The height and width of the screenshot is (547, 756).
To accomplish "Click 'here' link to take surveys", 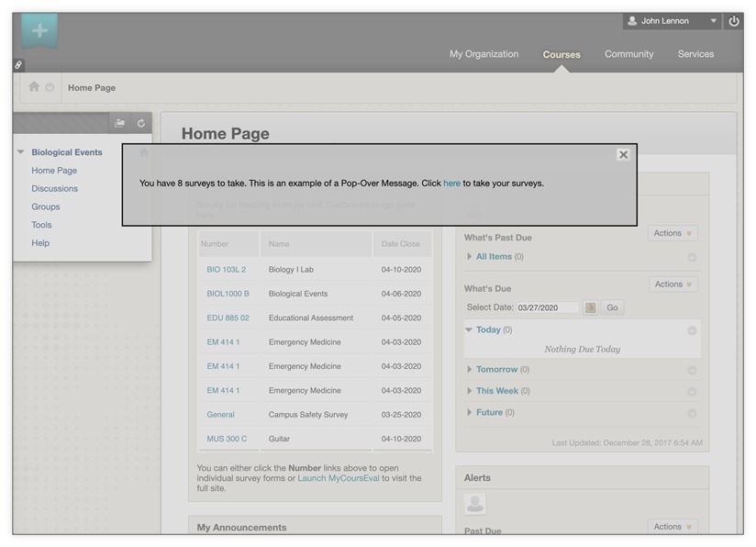I will pyautogui.click(x=451, y=184).
